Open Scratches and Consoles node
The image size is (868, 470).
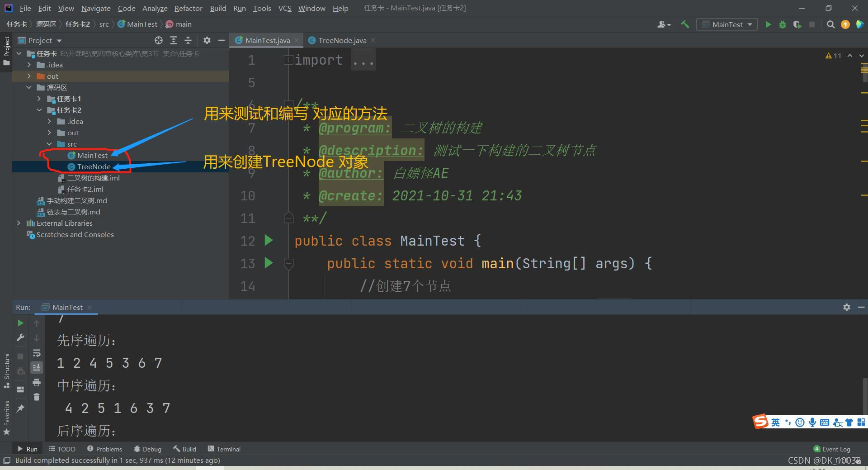tap(70, 234)
